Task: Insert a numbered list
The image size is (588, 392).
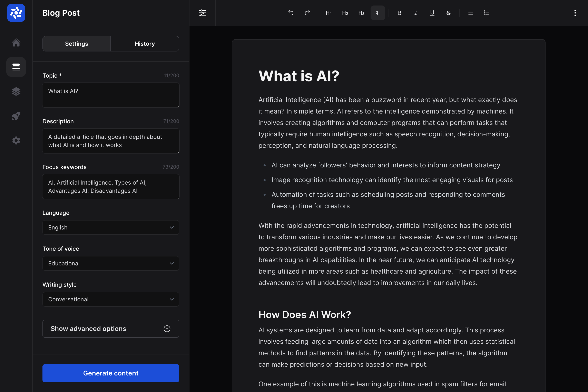Action: (x=486, y=13)
